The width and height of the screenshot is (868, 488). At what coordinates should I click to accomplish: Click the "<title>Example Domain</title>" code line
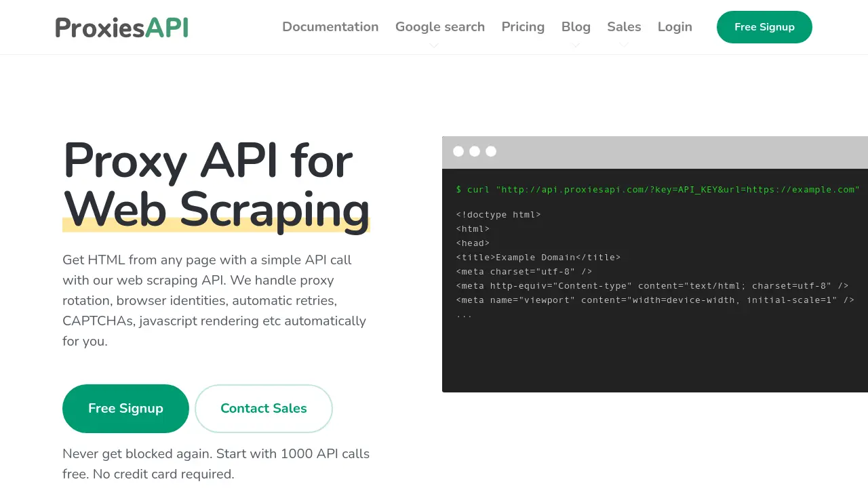538,258
